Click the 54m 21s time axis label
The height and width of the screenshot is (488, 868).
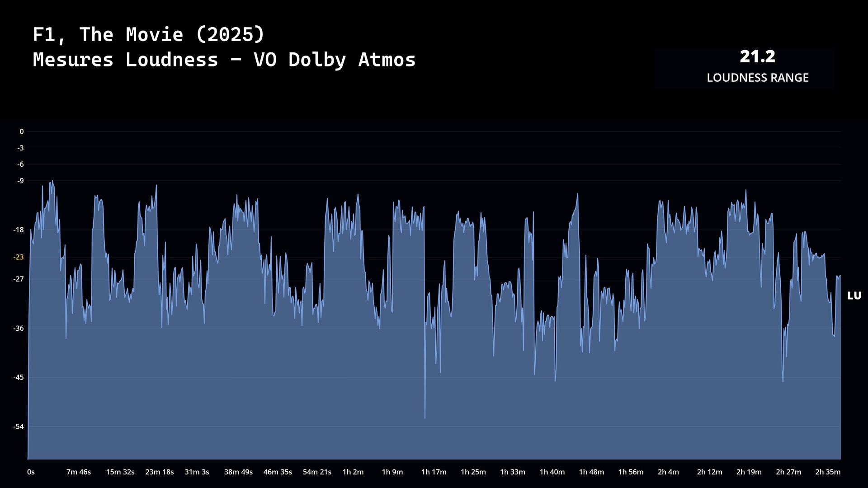tap(317, 472)
